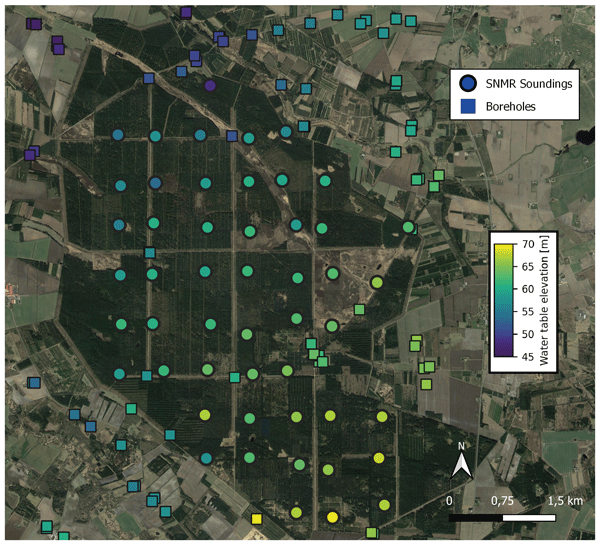
Task: Click the north arrow compass symbol
Action: point(461,465)
